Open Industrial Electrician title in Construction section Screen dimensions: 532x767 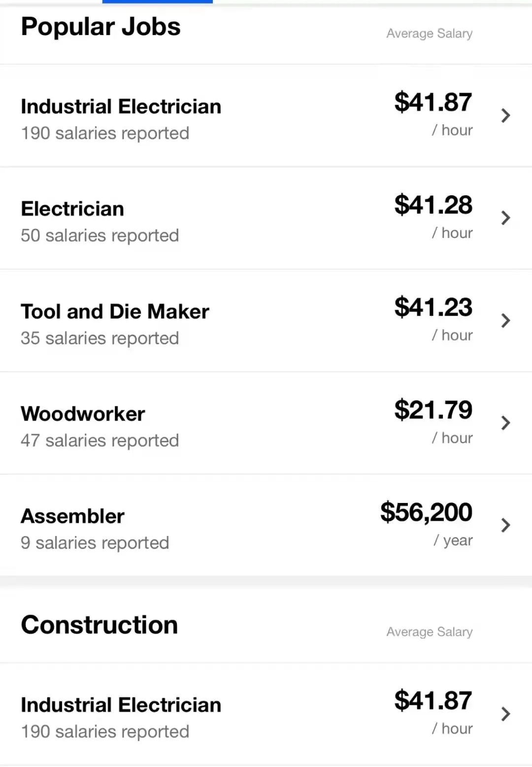[x=121, y=705]
